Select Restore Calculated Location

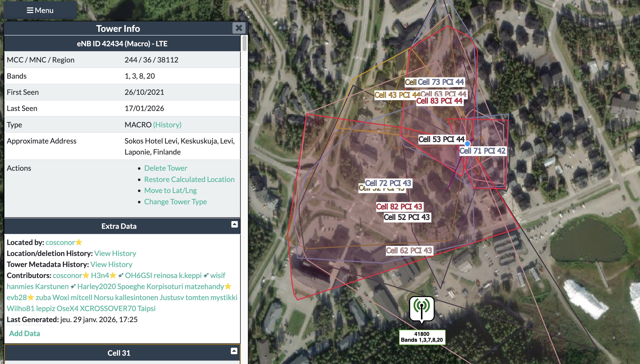point(189,179)
